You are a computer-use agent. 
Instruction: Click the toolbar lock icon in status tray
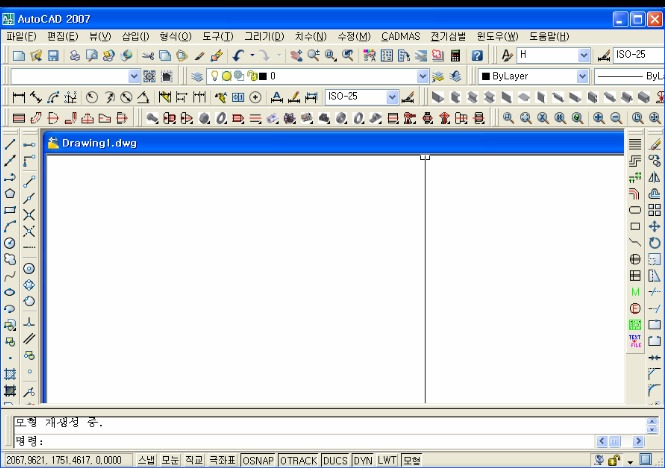(x=614, y=460)
